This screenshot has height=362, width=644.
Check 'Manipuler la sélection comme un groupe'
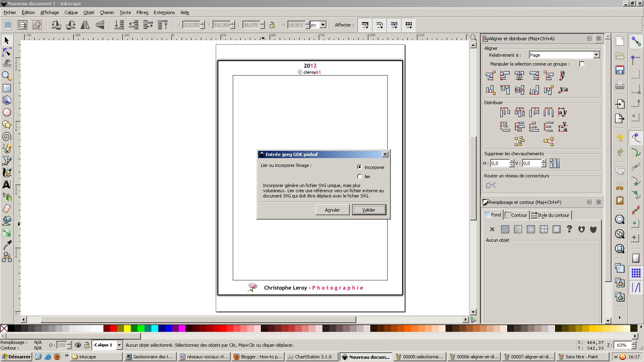click(582, 64)
